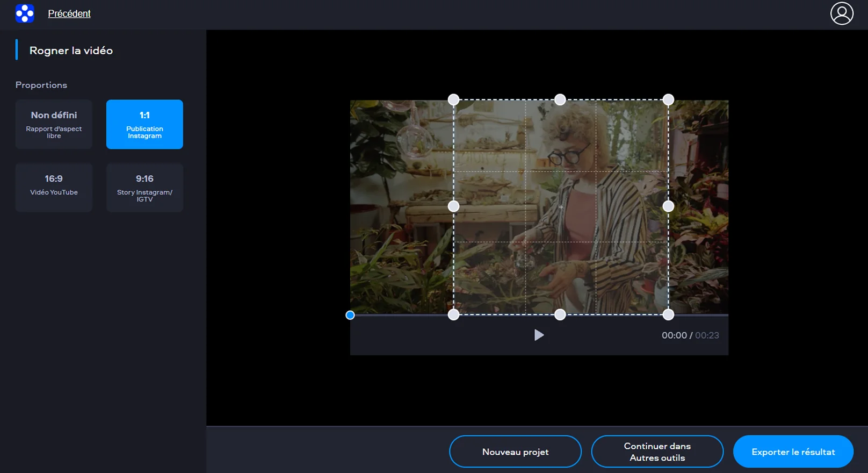Click the bottom-left crop corner handle
This screenshot has width=868, height=473.
click(453, 315)
